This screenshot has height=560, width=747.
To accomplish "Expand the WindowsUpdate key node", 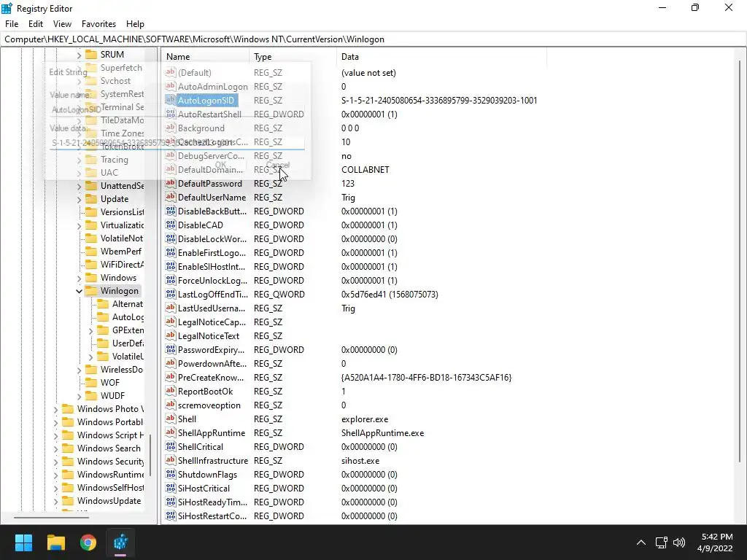I will [55, 501].
